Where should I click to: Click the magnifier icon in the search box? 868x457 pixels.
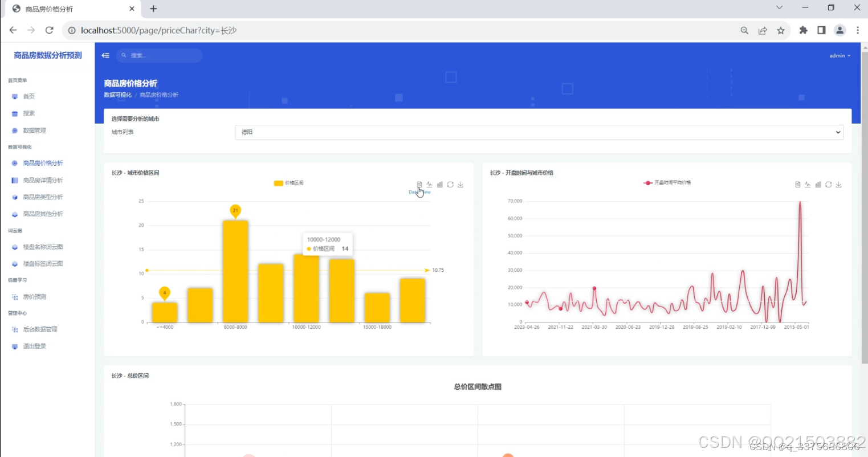click(x=124, y=55)
